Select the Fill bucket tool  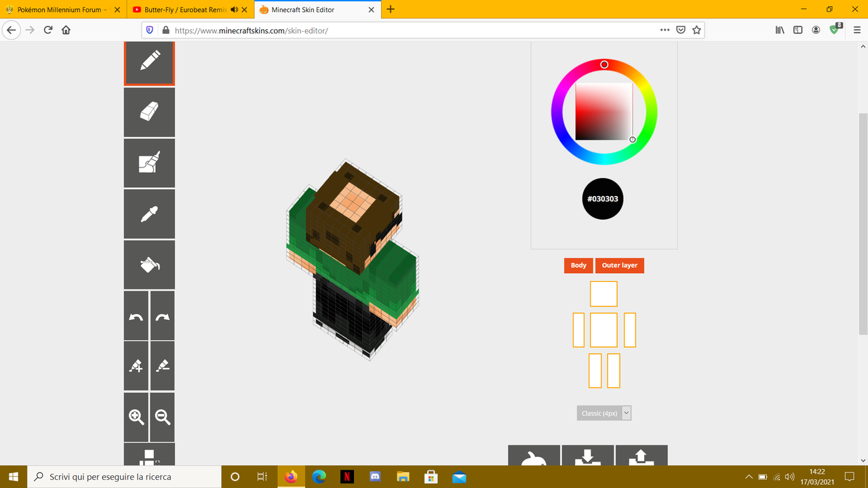tap(149, 264)
